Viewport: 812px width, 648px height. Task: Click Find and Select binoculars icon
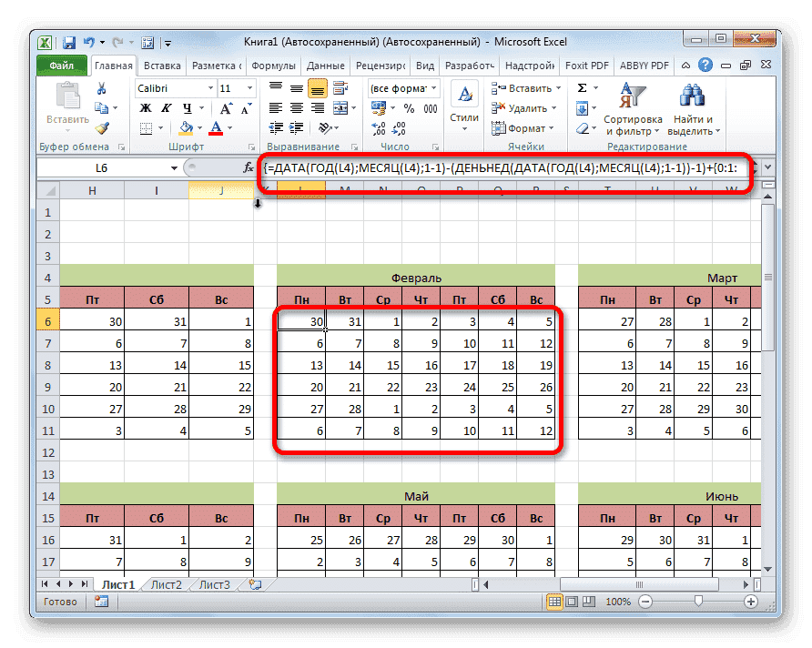(x=692, y=96)
